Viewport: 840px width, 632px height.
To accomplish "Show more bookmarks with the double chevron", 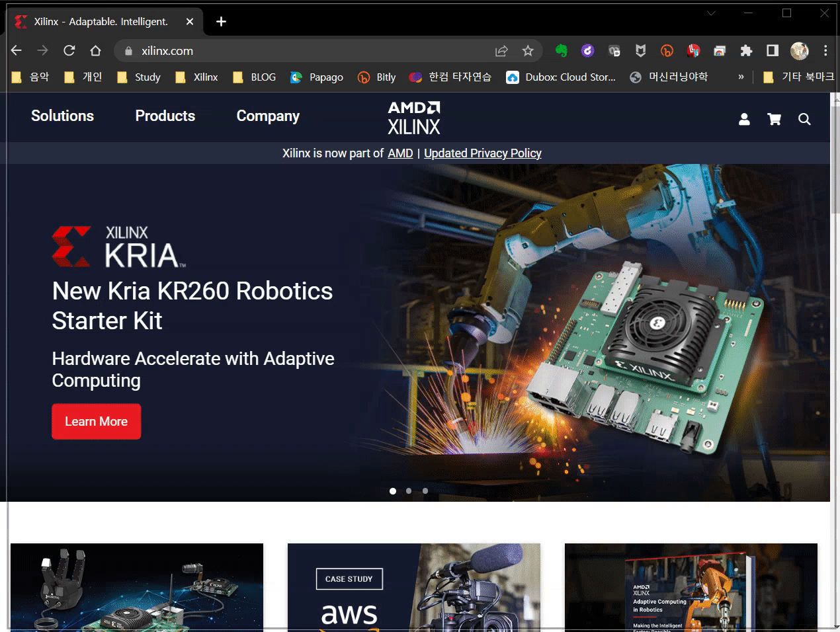I will coord(741,77).
